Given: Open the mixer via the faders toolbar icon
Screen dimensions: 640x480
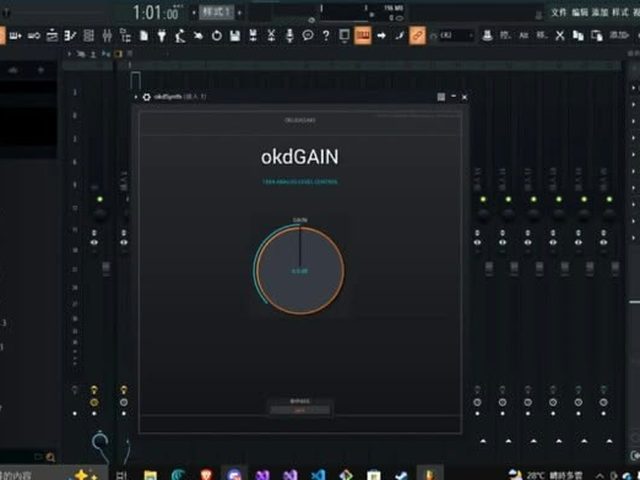Looking at the screenshot, I should pyautogui.click(x=107, y=36).
